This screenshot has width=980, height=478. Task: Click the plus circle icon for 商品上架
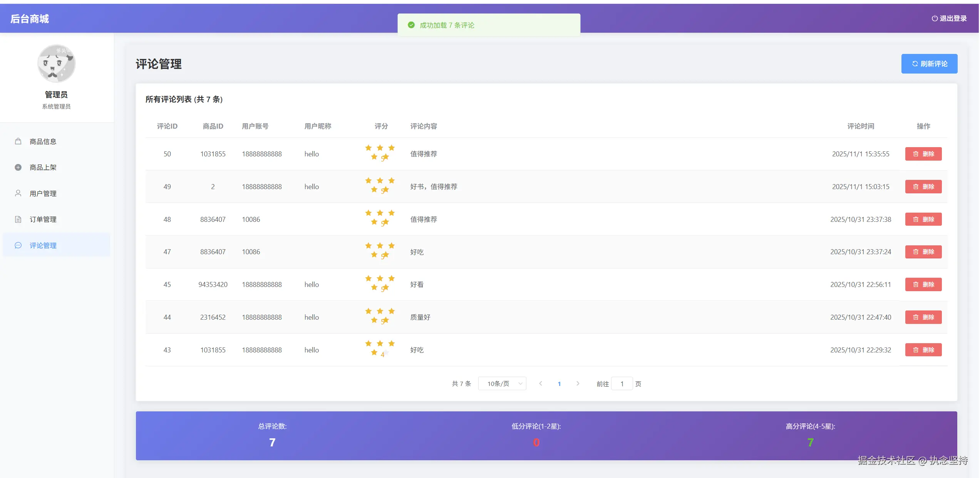click(x=18, y=167)
